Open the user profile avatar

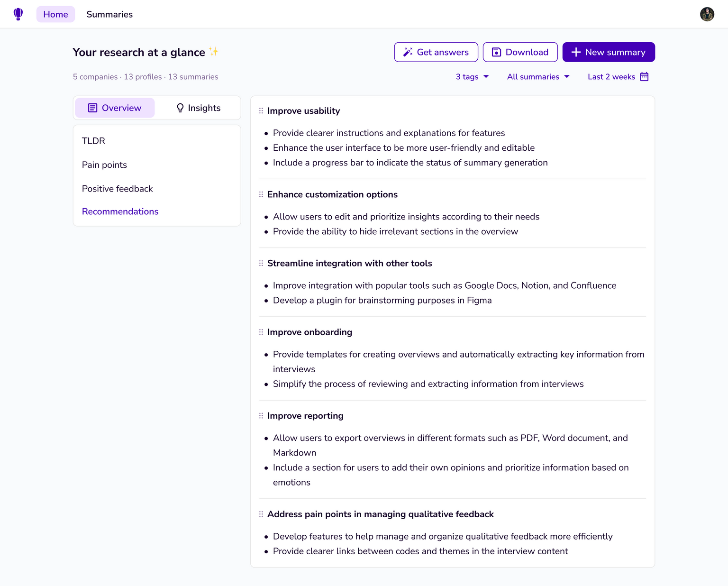tap(707, 14)
